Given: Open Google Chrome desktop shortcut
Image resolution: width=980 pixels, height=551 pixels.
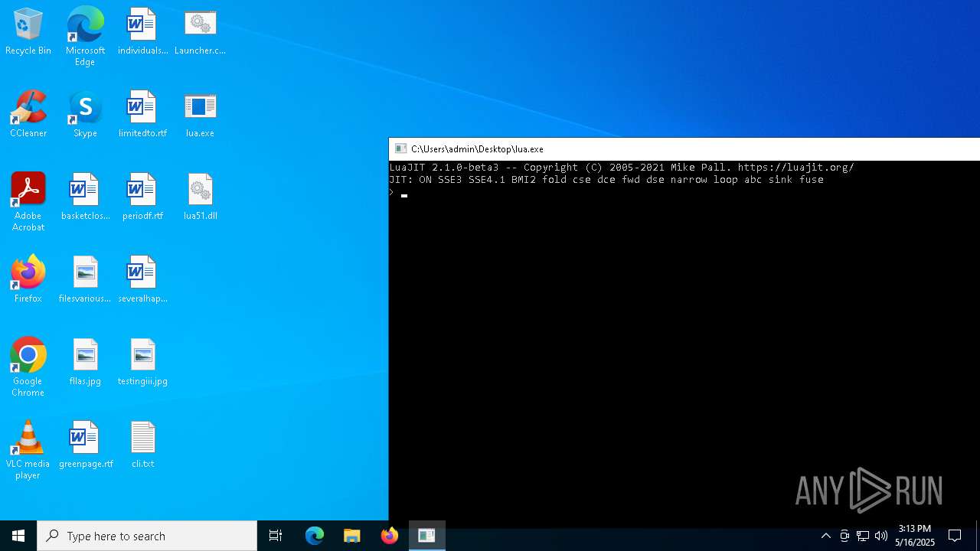Looking at the screenshot, I should tap(28, 367).
